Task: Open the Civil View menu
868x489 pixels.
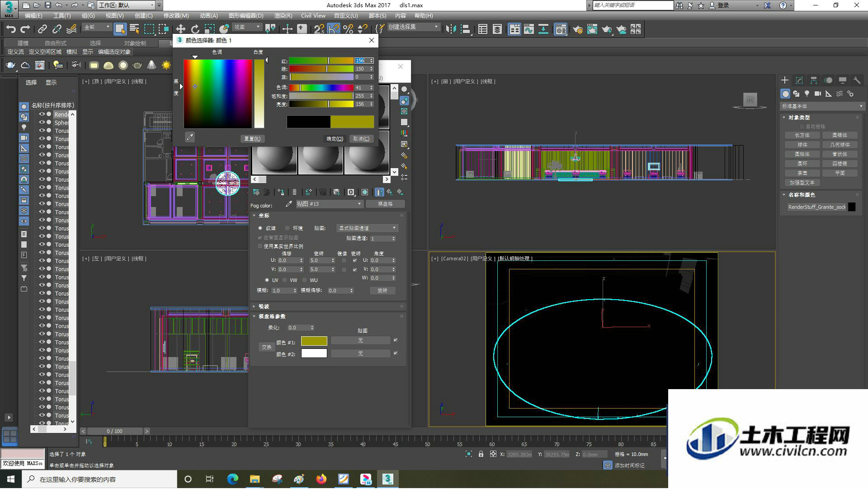Action: pyautogui.click(x=313, y=16)
